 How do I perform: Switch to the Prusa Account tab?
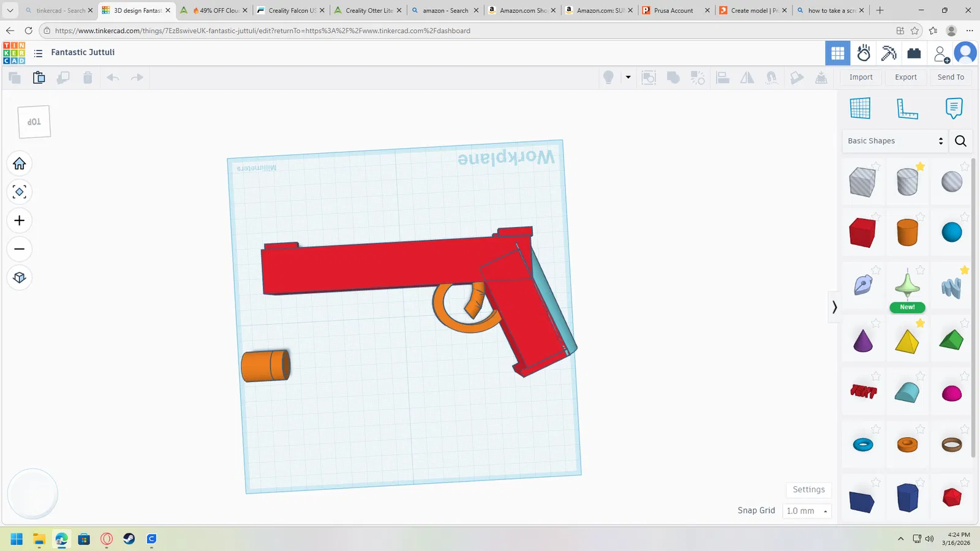coord(676,10)
